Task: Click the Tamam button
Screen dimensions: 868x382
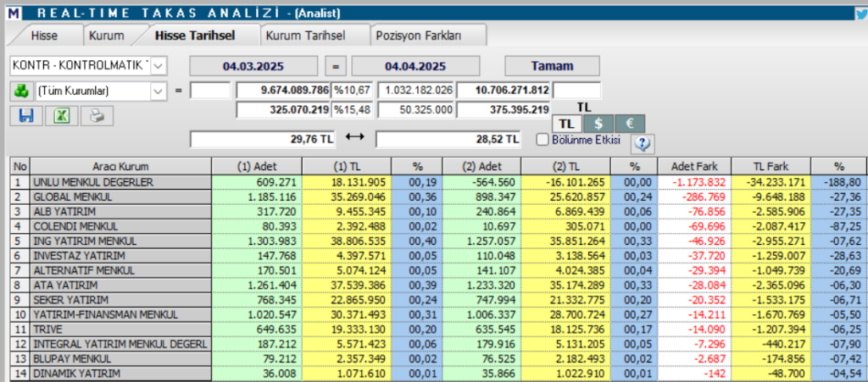Action: tap(552, 66)
